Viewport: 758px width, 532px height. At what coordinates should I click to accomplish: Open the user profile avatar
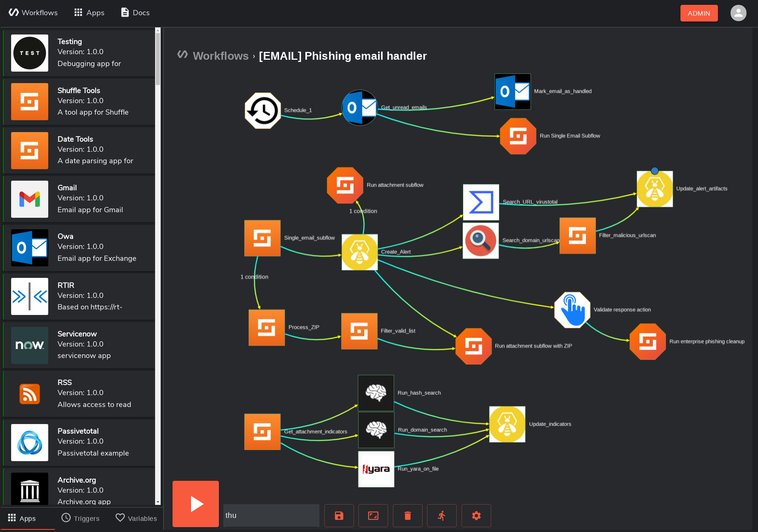click(738, 13)
